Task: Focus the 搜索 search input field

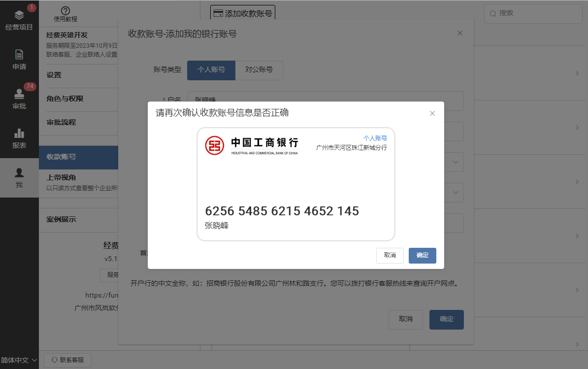Action: (x=533, y=13)
